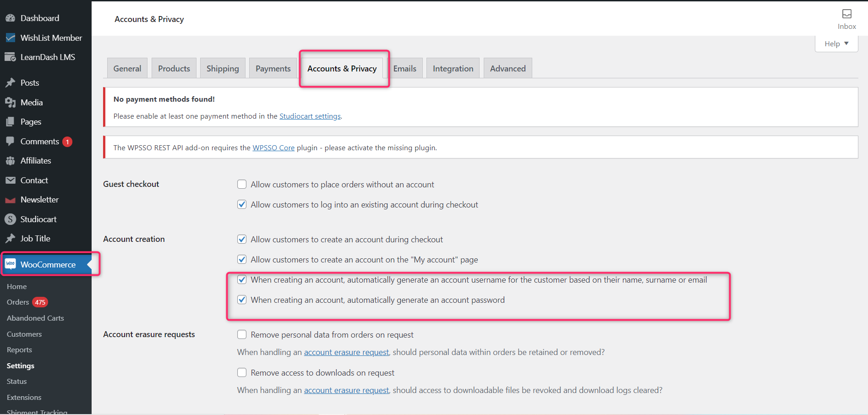Expand the Help dropdown
The height and width of the screenshot is (415, 868).
coord(836,44)
